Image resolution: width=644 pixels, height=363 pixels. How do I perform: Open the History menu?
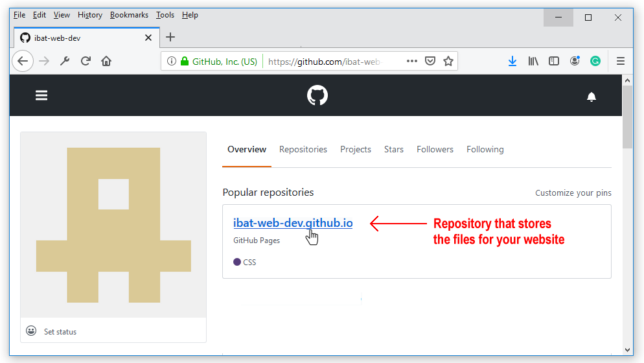[x=90, y=15]
